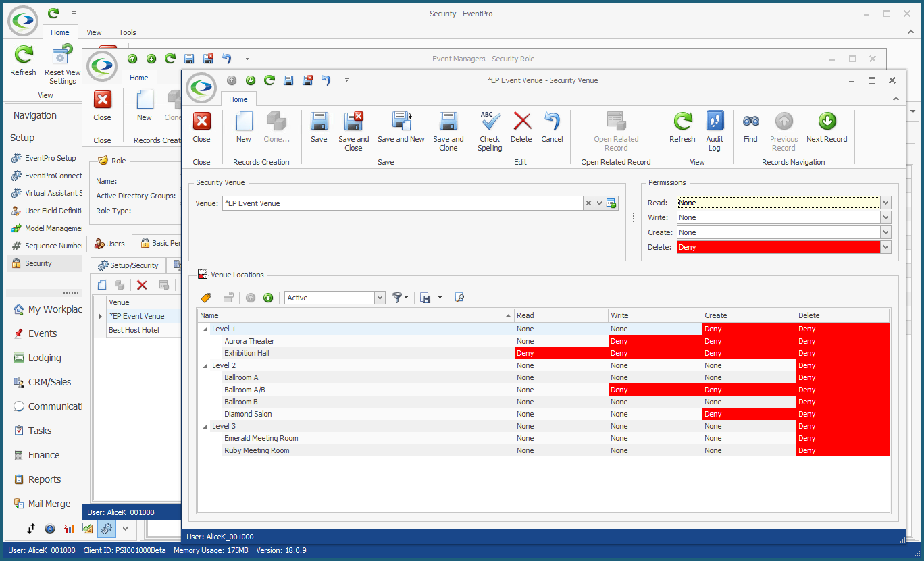Click Save in the Security Venue ribbon
Screen dimensions: 924x561
click(x=319, y=127)
